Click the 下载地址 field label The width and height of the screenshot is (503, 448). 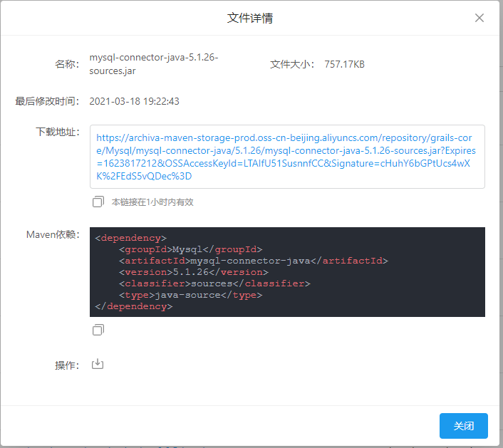click(57, 132)
